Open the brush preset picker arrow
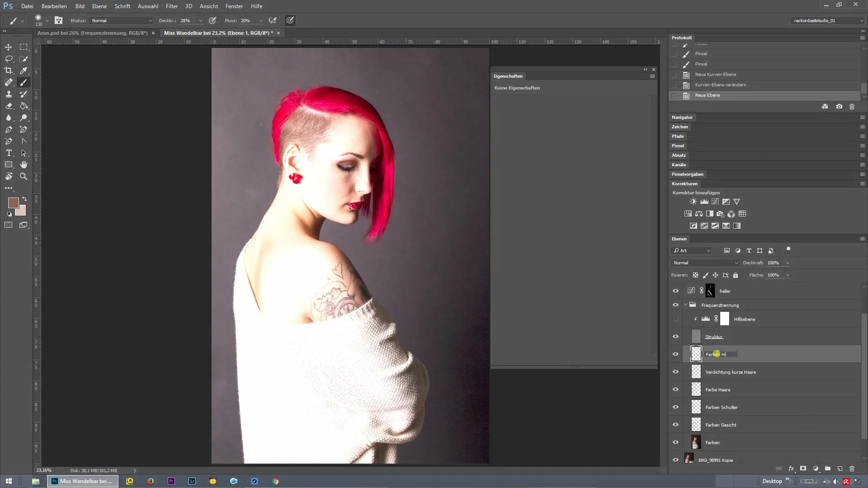Viewport: 868px width, 488px height. tap(47, 20)
